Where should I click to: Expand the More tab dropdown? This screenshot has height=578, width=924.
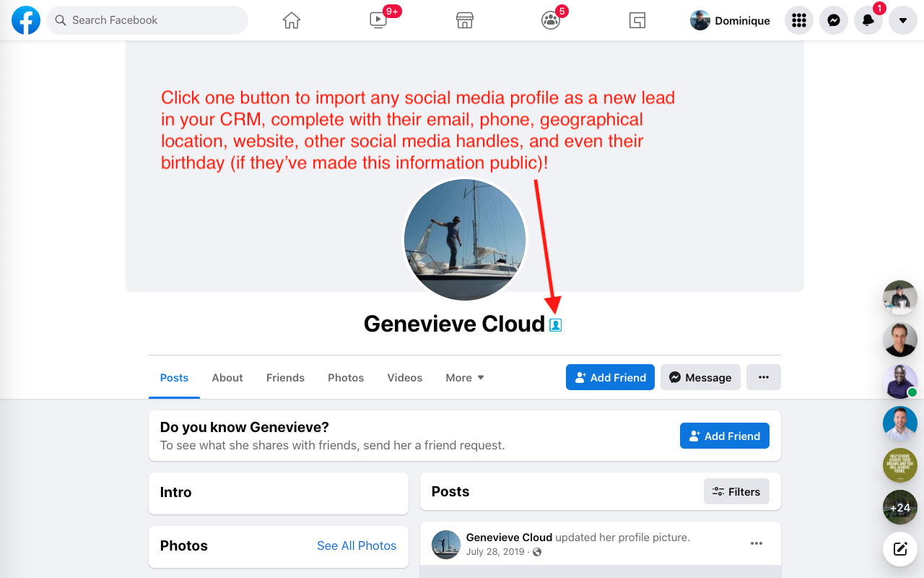[x=465, y=378]
